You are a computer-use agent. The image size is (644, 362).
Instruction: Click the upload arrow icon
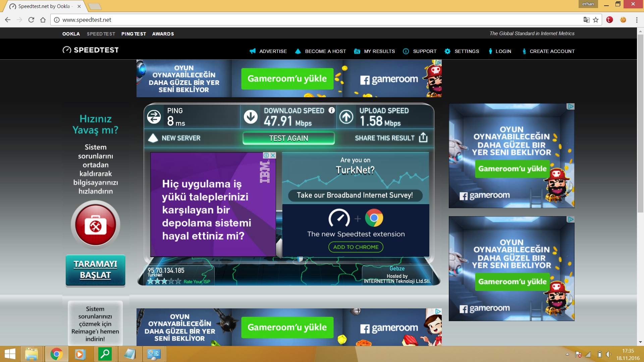pos(346,117)
